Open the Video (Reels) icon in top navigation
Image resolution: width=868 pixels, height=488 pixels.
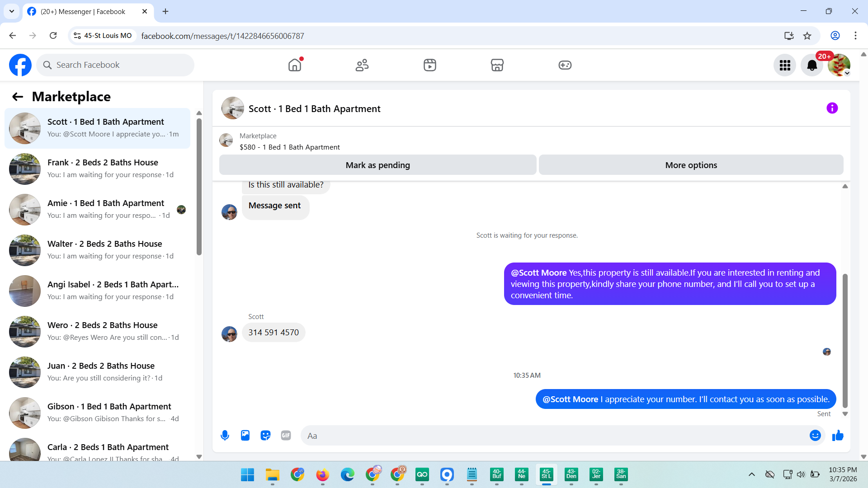(x=430, y=65)
